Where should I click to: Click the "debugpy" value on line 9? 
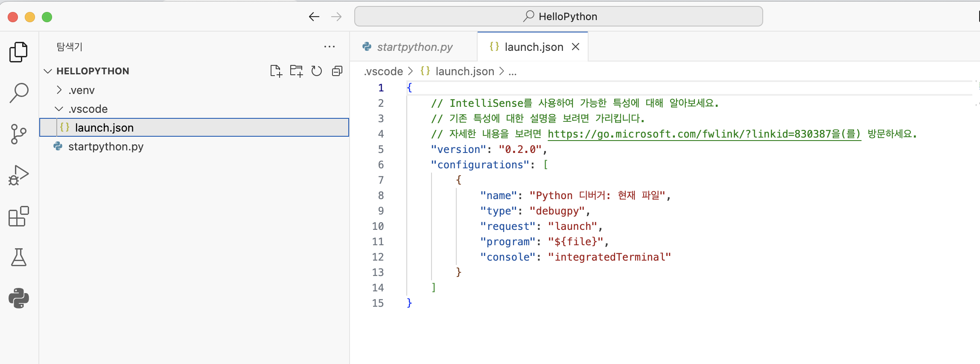click(557, 211)
